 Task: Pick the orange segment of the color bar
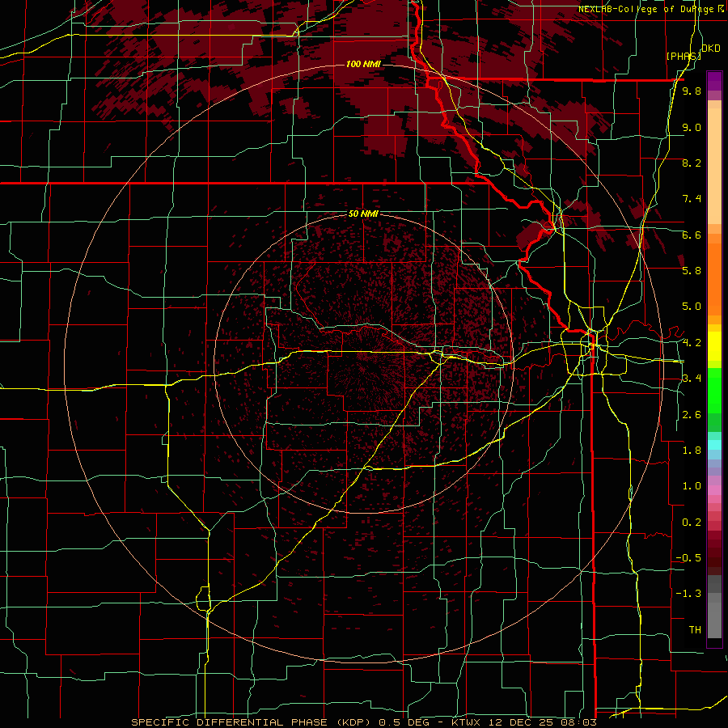pyautogui.click(x=714, y=278)
